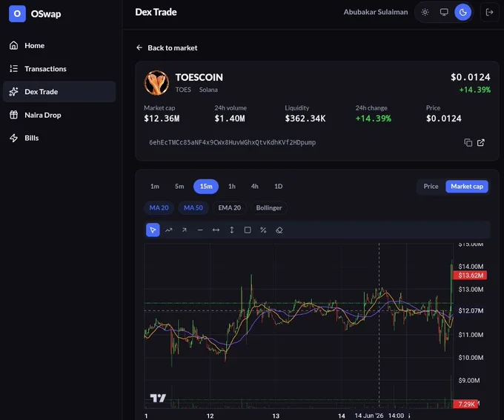Click the Liquidity value $362.34K
The height and width of the screenshot is (420, 504).
[x=305, y=119]
